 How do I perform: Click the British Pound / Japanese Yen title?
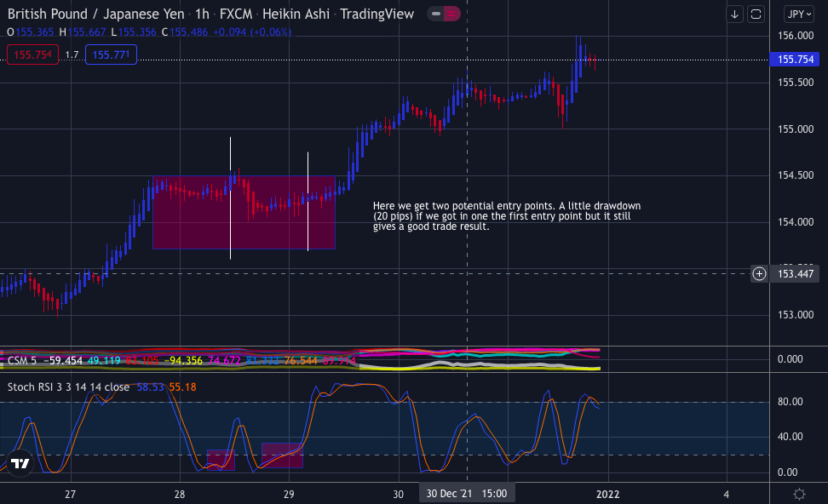pyautogui.click(x=96, y=14)
